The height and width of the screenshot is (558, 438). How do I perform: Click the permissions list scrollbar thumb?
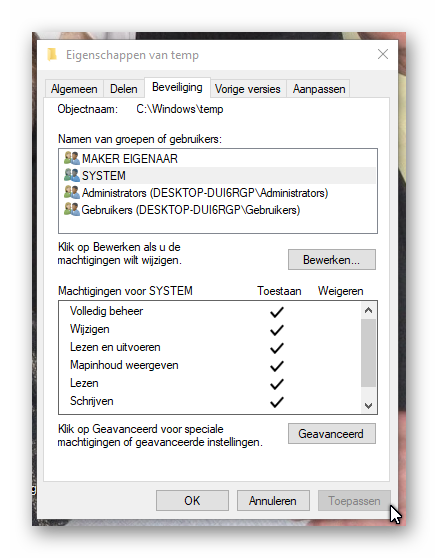coord(368,353)
